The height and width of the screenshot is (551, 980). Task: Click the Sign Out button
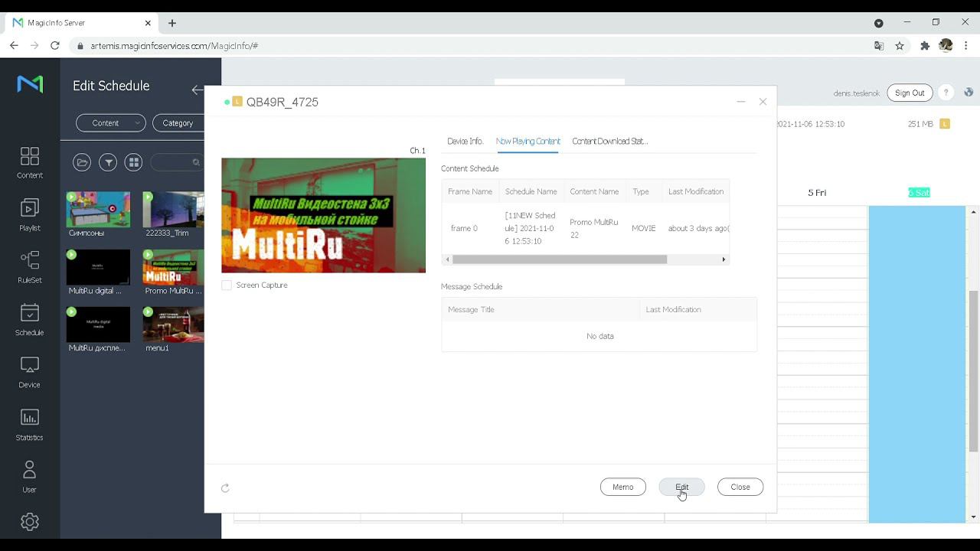click(910, 93)
